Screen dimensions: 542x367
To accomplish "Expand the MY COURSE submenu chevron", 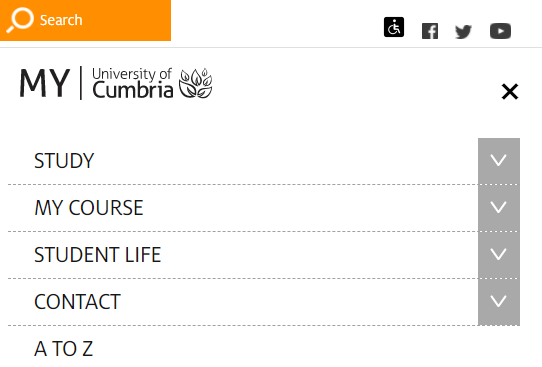I will [x=499, y=208].
